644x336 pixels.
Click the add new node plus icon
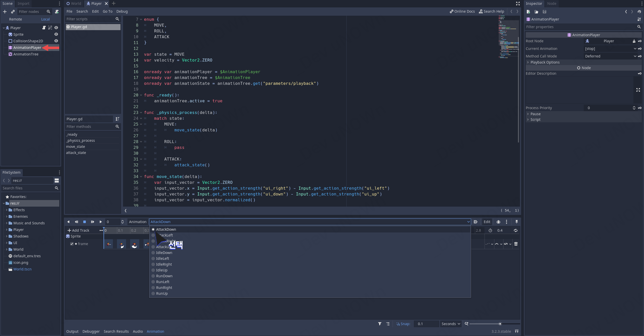5,12
